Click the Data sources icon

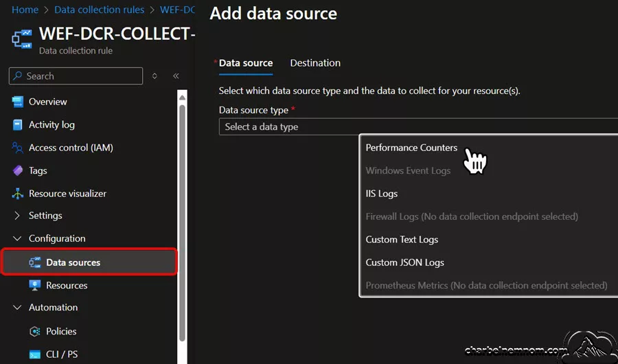click(35, 262)
